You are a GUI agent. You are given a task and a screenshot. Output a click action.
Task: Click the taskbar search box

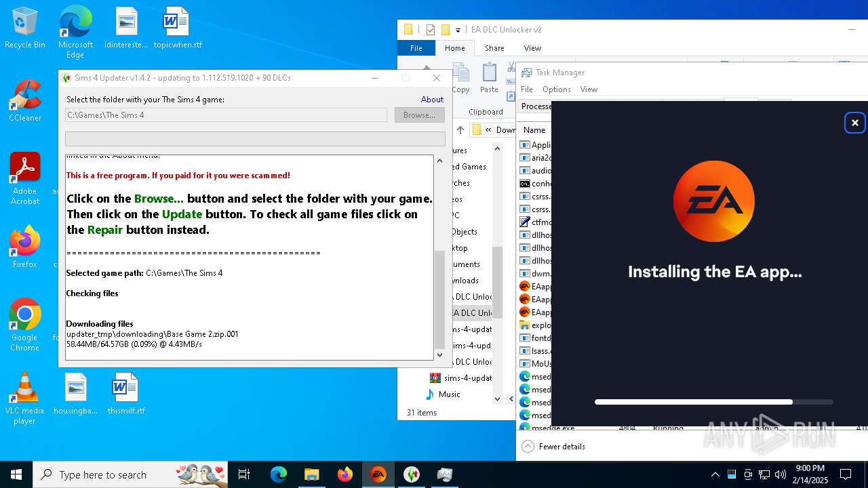(x=132, y=474)
